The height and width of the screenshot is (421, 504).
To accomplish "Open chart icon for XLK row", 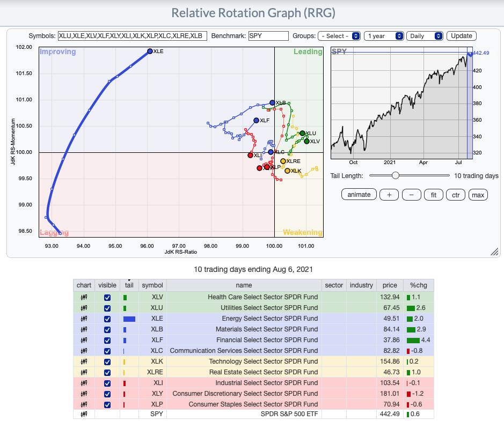I will pos(84,361).
